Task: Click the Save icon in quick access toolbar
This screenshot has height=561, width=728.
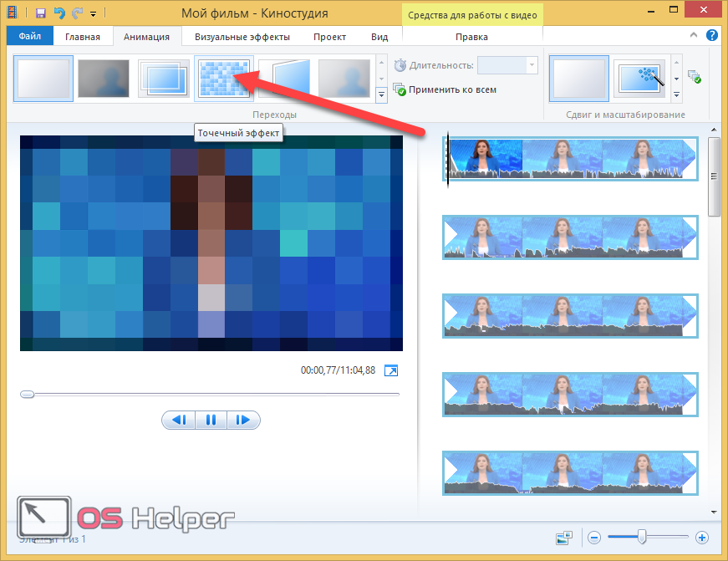Action: pos(41,13)
